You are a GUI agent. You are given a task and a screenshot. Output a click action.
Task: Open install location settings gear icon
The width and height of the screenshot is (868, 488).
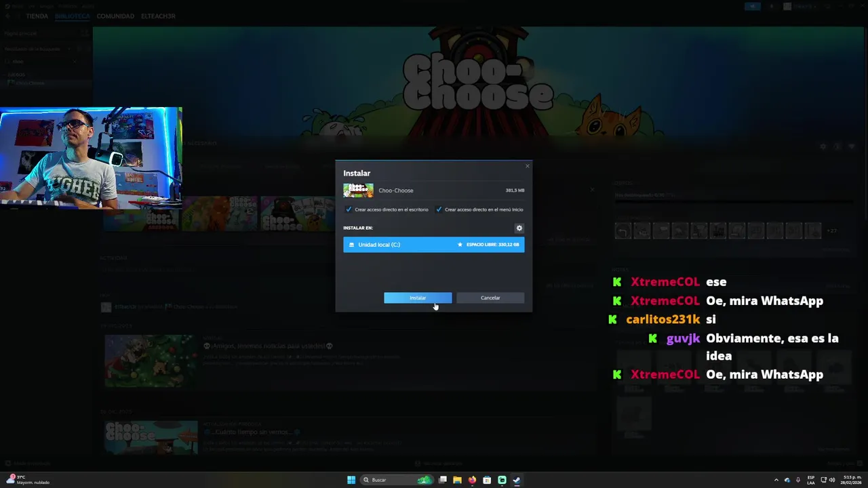pos(519,228)
